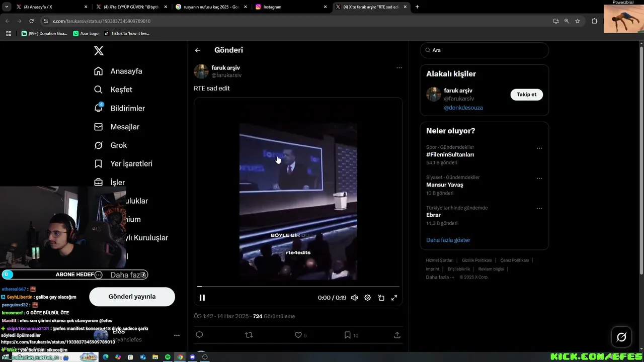644x362 pixels.
Task: Open Donation Goal bookmark
Action: point(44,34)
